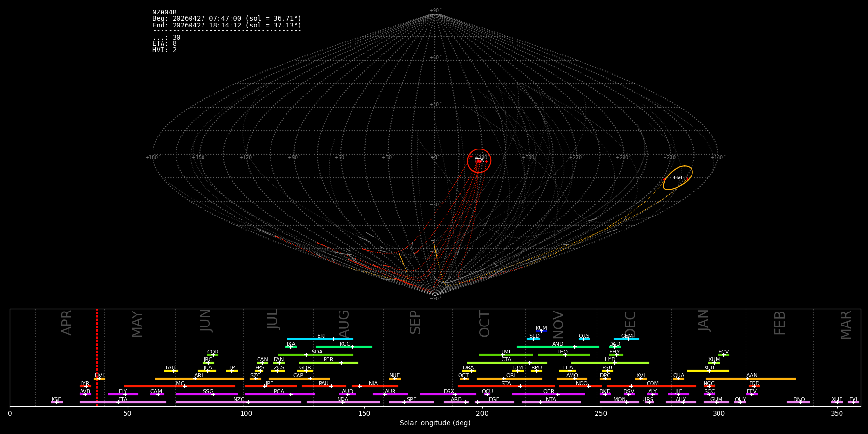Click the ETA bar in the timeline

[x=123, y=402]
